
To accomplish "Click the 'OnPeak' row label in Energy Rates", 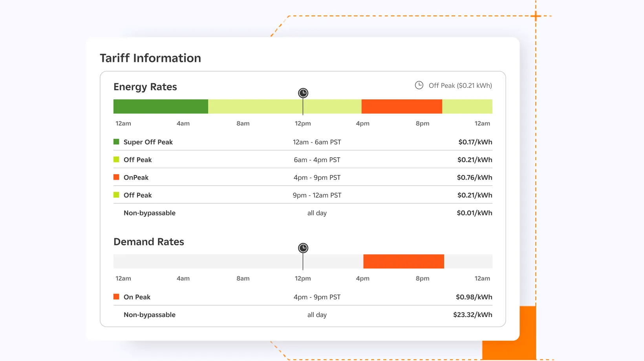I will point(136,177).
